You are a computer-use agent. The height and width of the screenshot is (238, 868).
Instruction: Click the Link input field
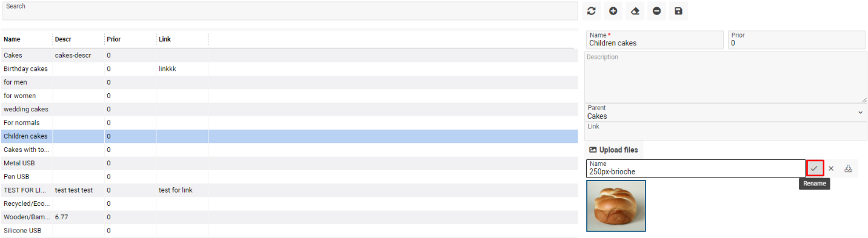click(x=726, y=131)
